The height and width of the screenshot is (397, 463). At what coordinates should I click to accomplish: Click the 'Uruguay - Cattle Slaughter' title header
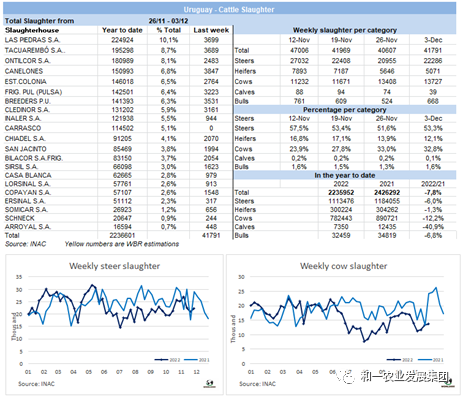click(x=229, y=10)
